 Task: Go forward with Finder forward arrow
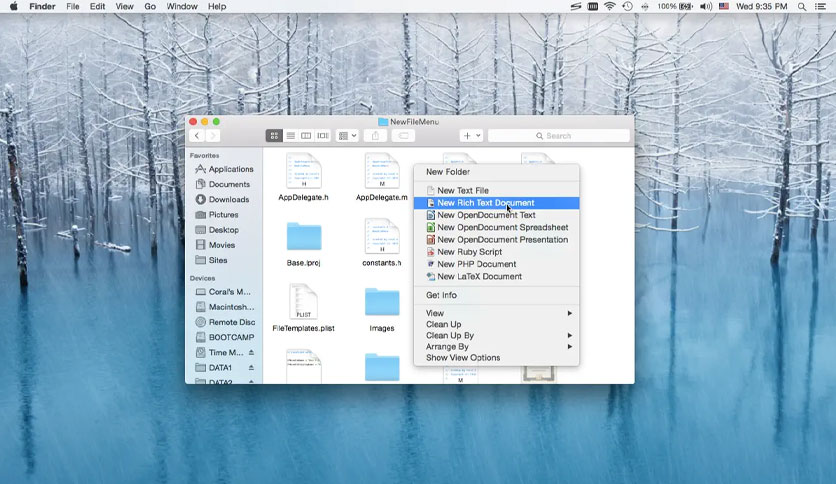(212, 136)
